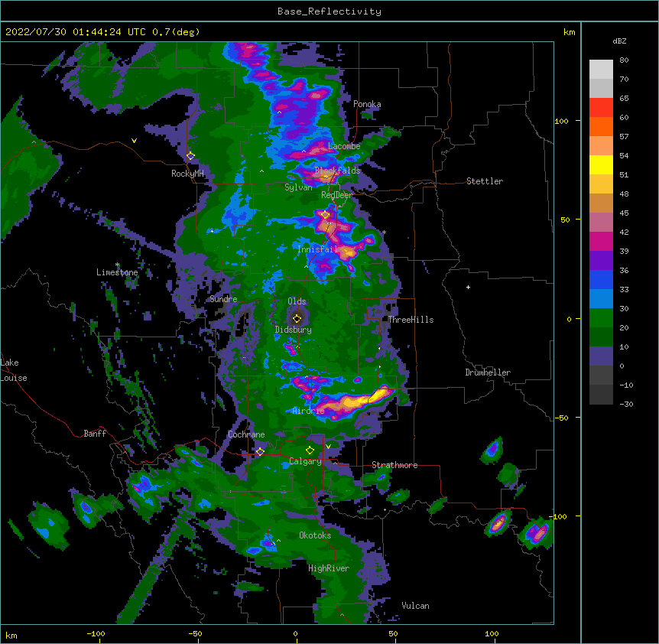Click the km label at the top right
659x644 pixels.
click(569, 32)
